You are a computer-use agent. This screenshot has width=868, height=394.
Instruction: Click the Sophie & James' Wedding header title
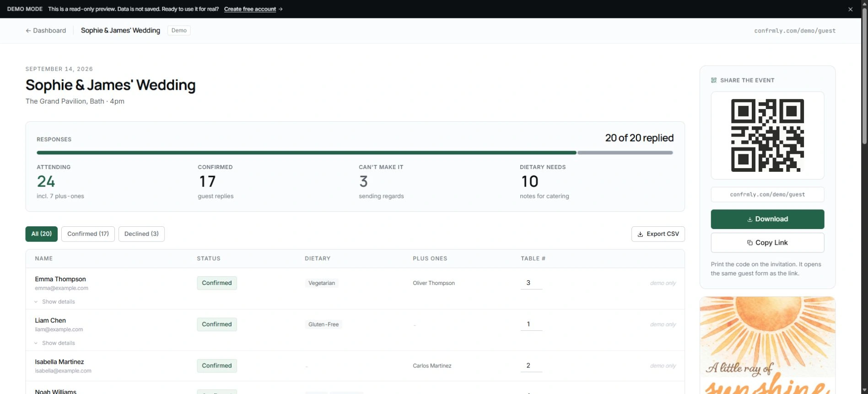pyautogui.click(x=120, y=31)
